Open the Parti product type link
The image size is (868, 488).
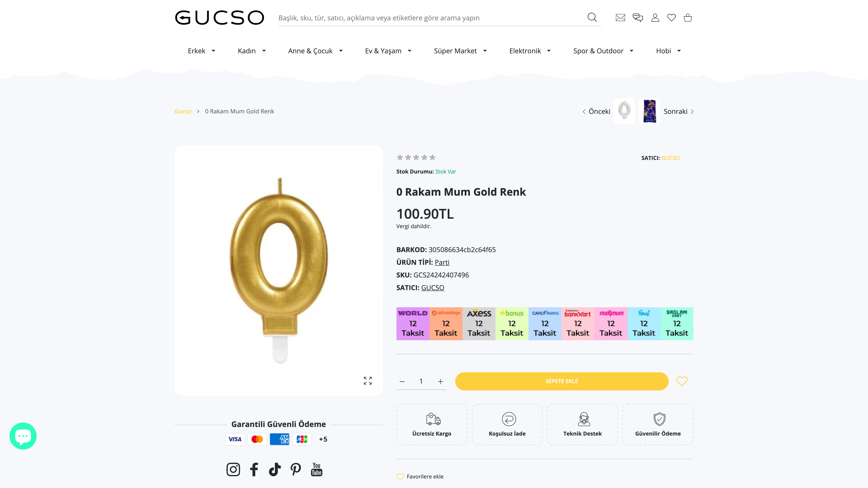[x=442, y=262]
